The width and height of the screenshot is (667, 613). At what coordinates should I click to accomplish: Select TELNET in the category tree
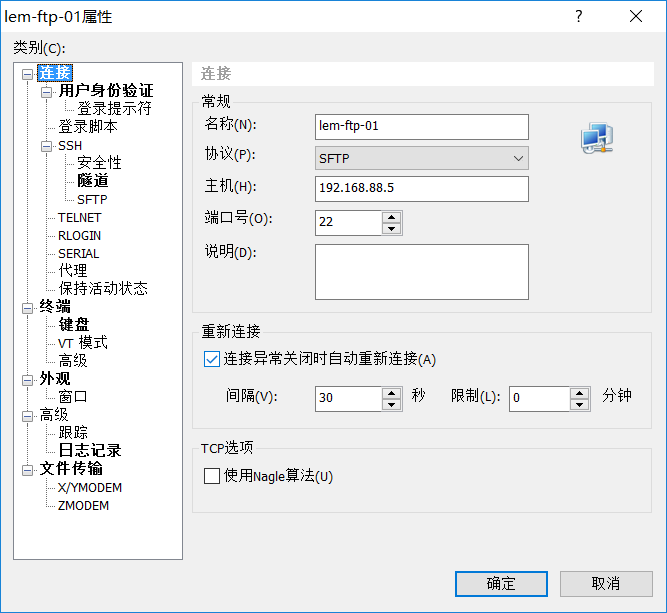(79, 218)
